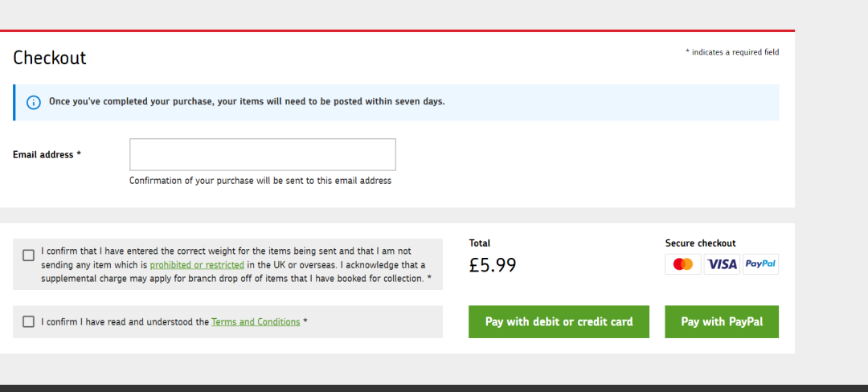This screenshot has height=392, width=868.
Task: Tick the correct weight confirmation checkbox
Action: pos(28,255)
